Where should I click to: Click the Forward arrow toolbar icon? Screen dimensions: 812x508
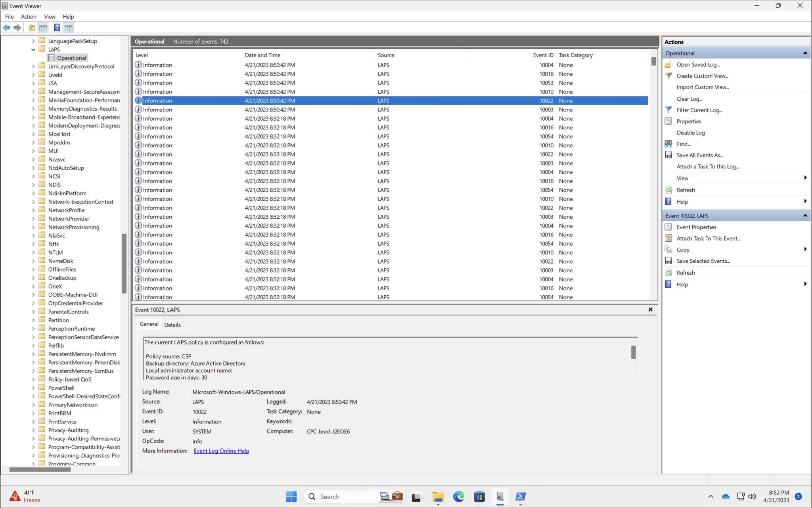(x=17, y=28)
